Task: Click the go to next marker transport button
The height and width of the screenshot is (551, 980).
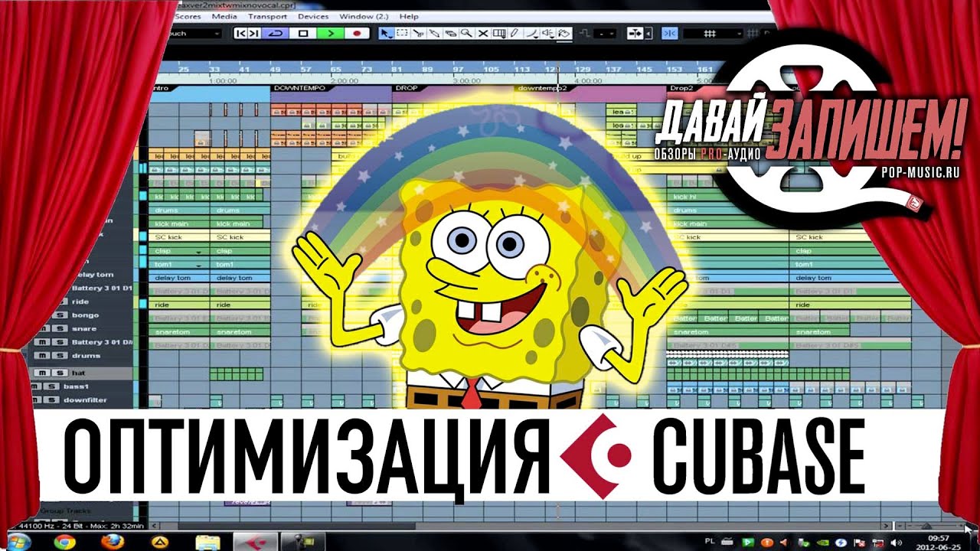Action: point(254,33)
